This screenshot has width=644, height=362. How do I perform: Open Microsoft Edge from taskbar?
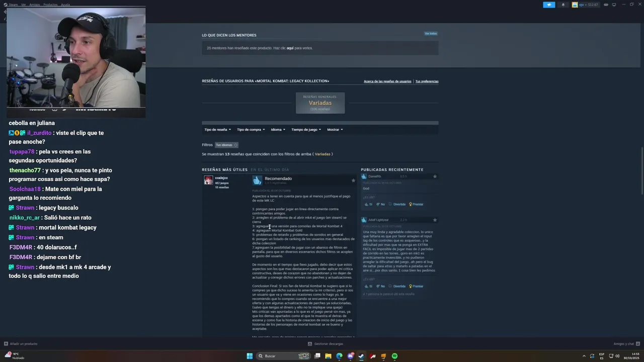tap(339, 356)
